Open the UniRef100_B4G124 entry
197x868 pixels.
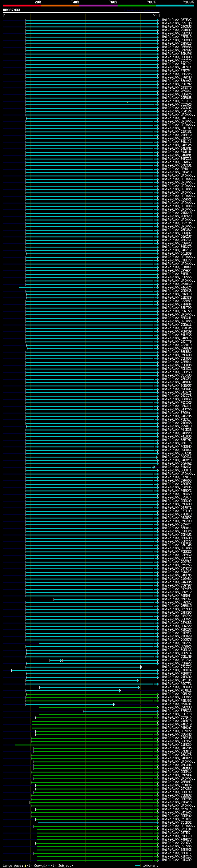pyautogui.click(x=176, y=64)
